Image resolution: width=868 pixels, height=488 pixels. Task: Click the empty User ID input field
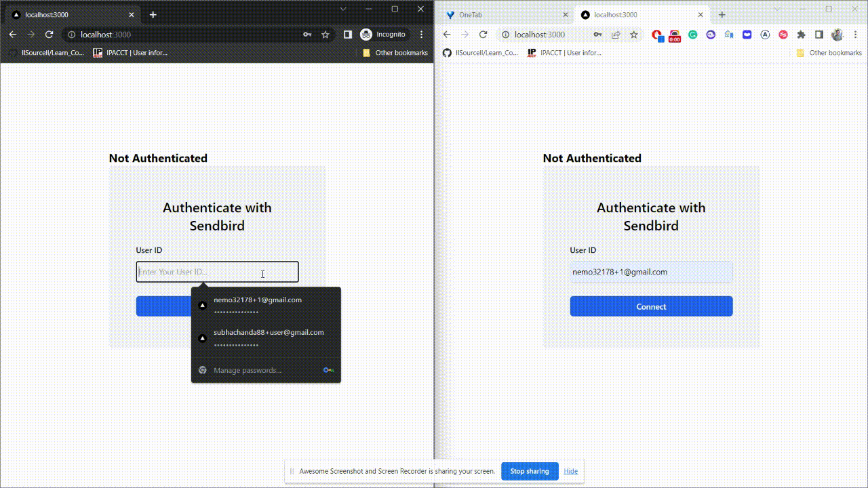217,271
